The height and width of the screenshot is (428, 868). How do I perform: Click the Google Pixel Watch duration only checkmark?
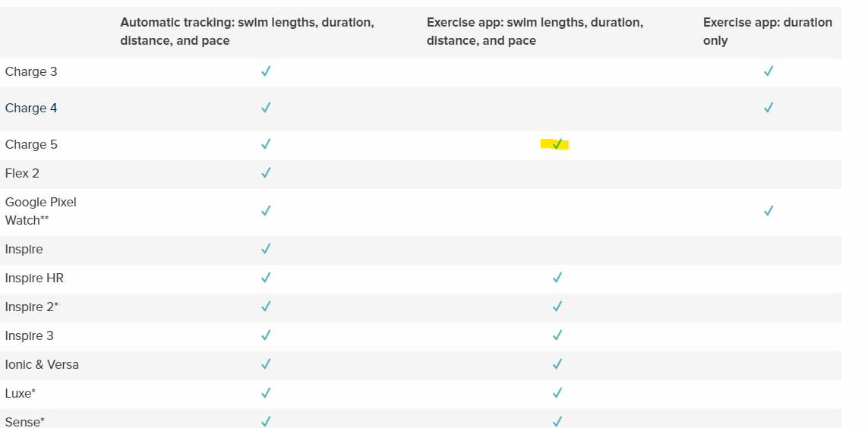coord(769,211)
